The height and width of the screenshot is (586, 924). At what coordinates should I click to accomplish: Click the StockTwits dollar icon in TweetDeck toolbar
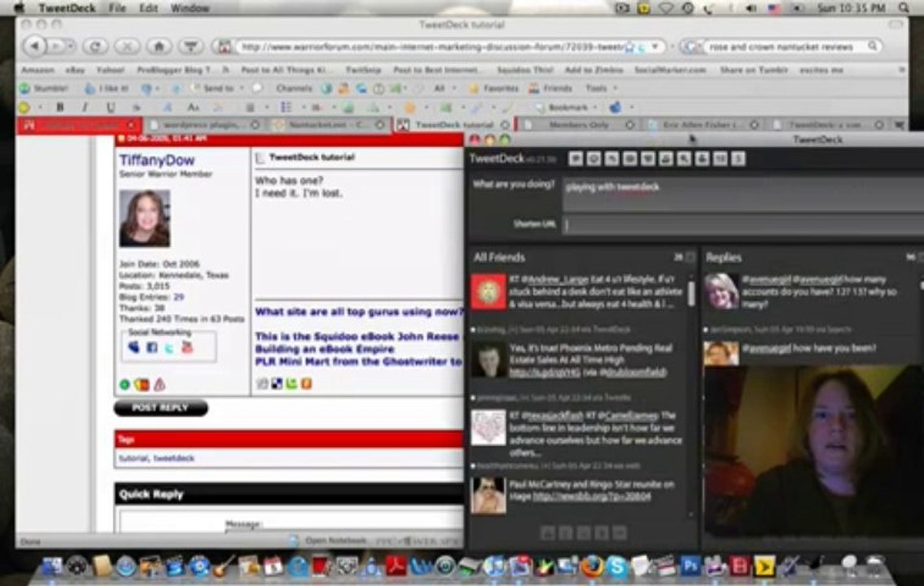[738, 159]
